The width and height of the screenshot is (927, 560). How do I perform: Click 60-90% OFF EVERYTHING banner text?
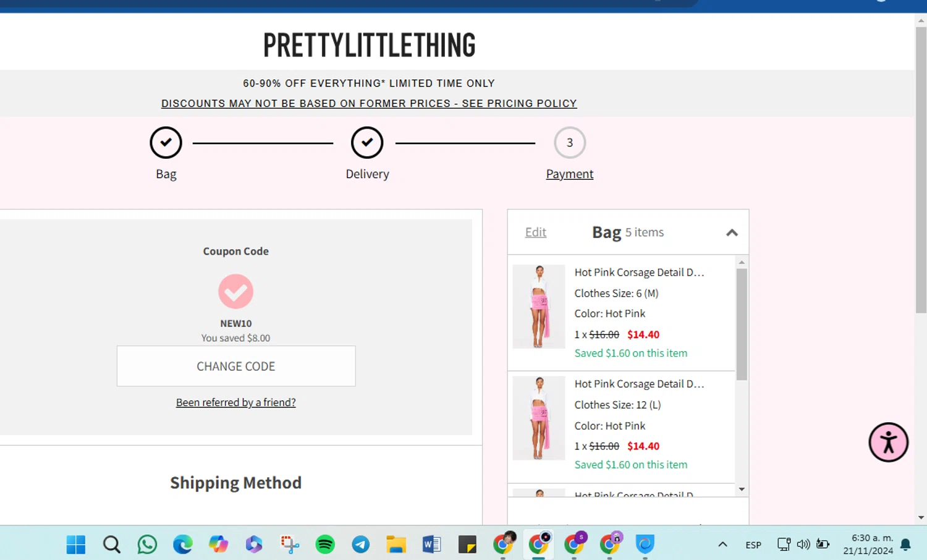point(369,83)
